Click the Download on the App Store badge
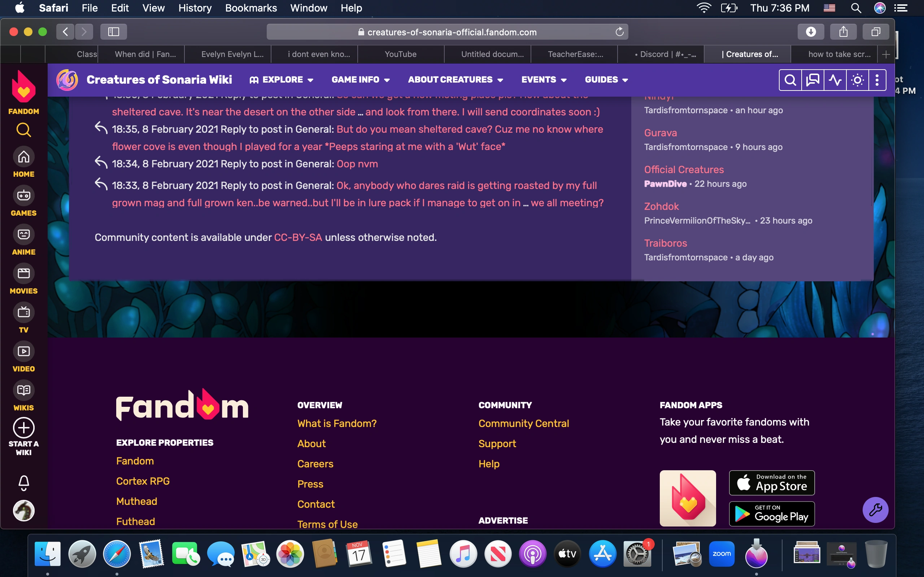Viewport: 924px width, 577px height. 772,483
